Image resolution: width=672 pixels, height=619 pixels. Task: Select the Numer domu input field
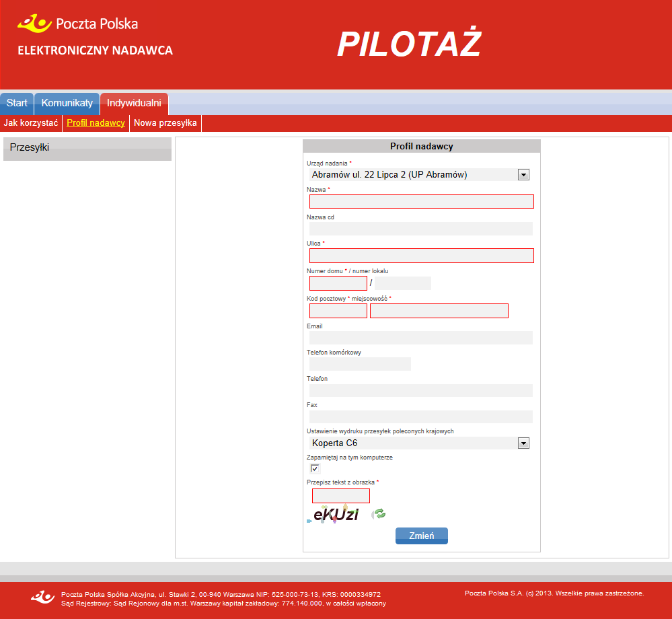[338, 283]
